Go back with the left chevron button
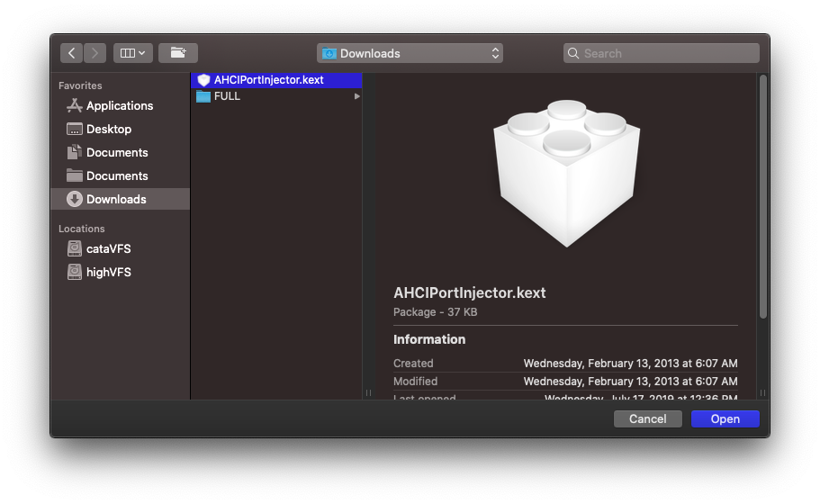 pyautogui.click(x=71, y=53)
